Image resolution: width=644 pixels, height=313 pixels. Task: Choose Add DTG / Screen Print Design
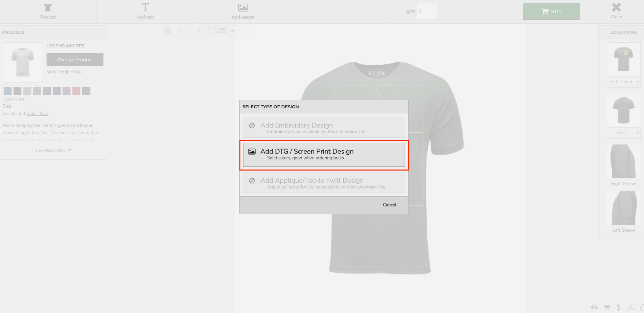pyautogui.click(x=324, y=155)
